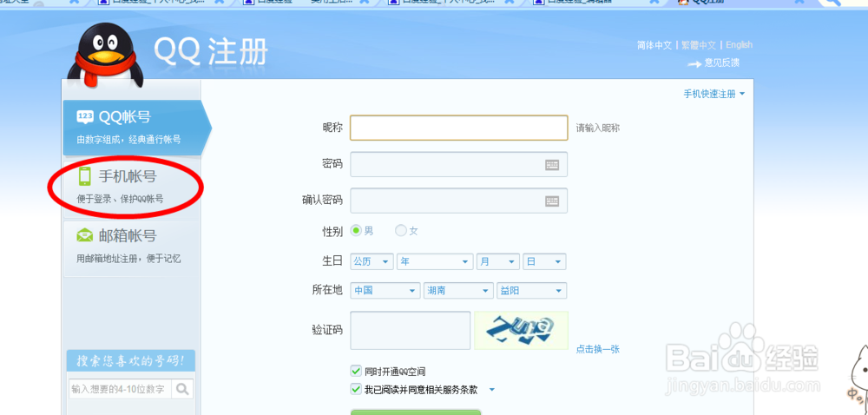This screenshot has height=415, width=868.
Task: Switch to the 邮箱帐号 registration tab
Action: pyautogui.click(x=131, y=248)
